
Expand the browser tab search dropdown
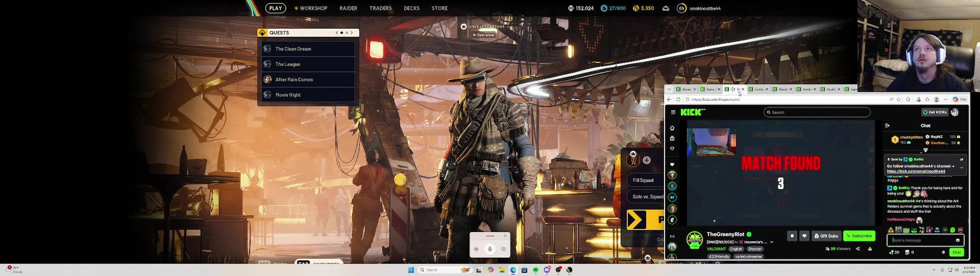click(x=669, y=89)
